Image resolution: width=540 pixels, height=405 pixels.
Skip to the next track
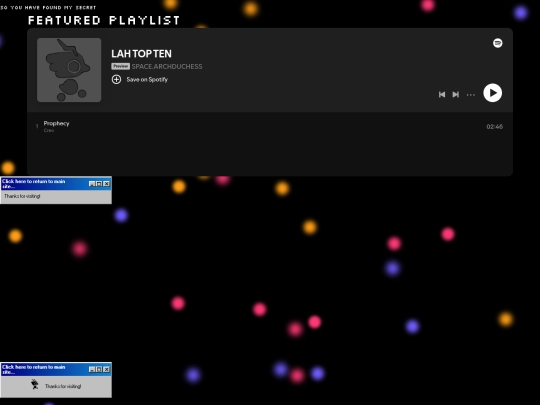(x=456, y=94)
